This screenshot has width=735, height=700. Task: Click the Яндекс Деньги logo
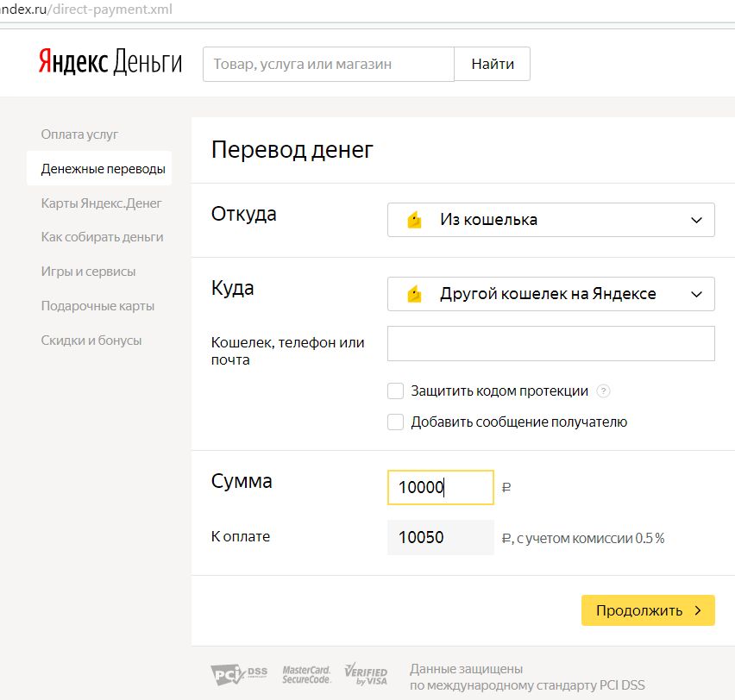pos(110,62)
